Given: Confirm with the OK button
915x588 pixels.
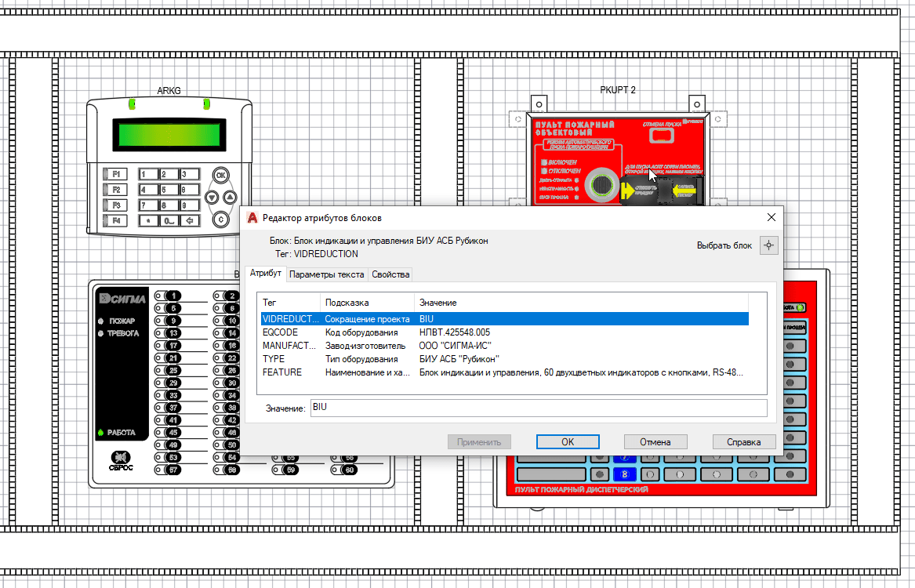Looking at the screenshot, I should [568, 442].
